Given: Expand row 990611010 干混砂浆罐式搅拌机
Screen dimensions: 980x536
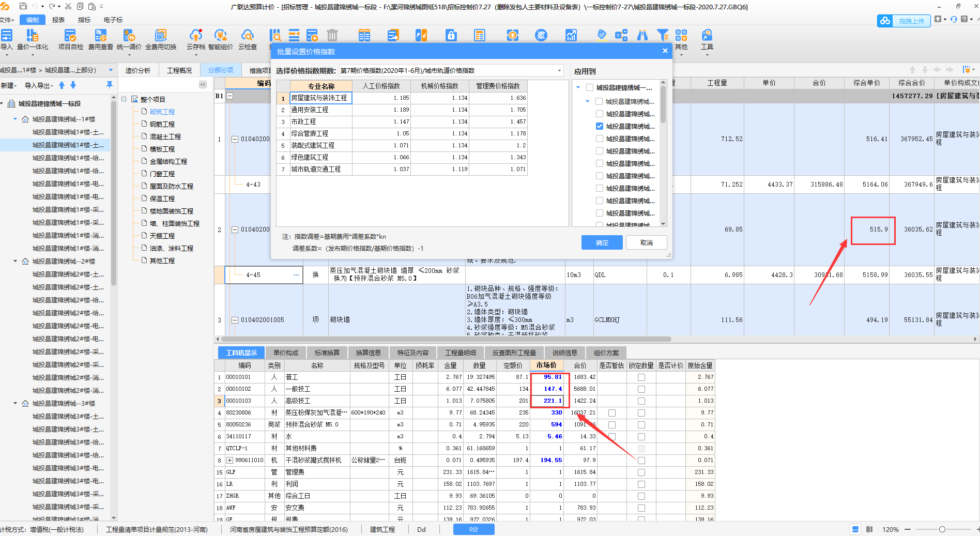Looking at the screenshot, I should pyautogui.click(x=230, y=460).
